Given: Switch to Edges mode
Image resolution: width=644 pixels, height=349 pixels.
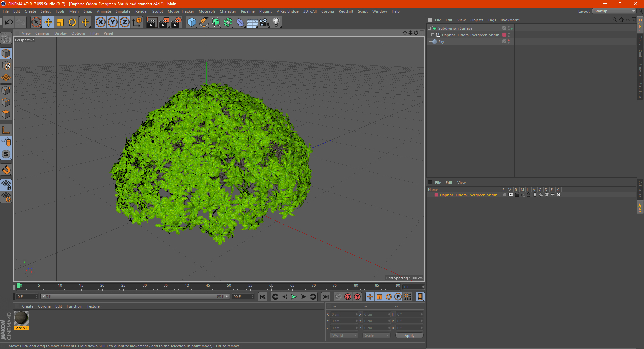Looking at the screenshot, I should (6, 102).
